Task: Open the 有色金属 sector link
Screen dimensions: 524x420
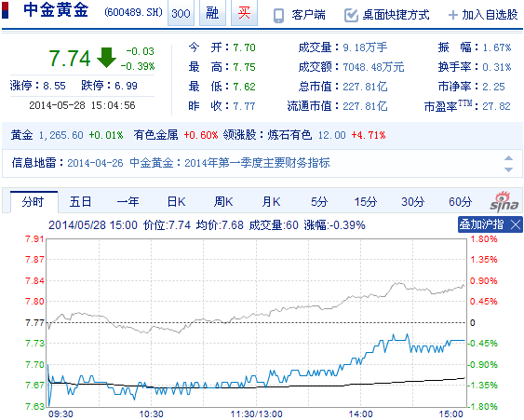Action: coord(155,135)
